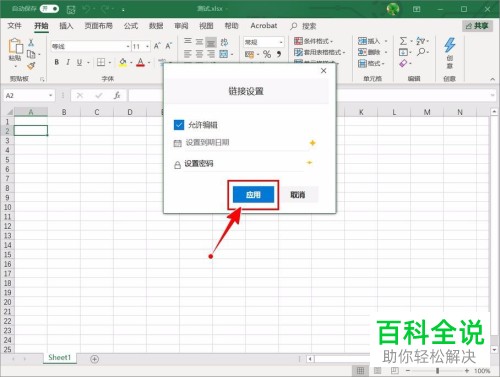Open the Acrobat tab
This screenshot has width=500, height=377.
pos(264,26)
